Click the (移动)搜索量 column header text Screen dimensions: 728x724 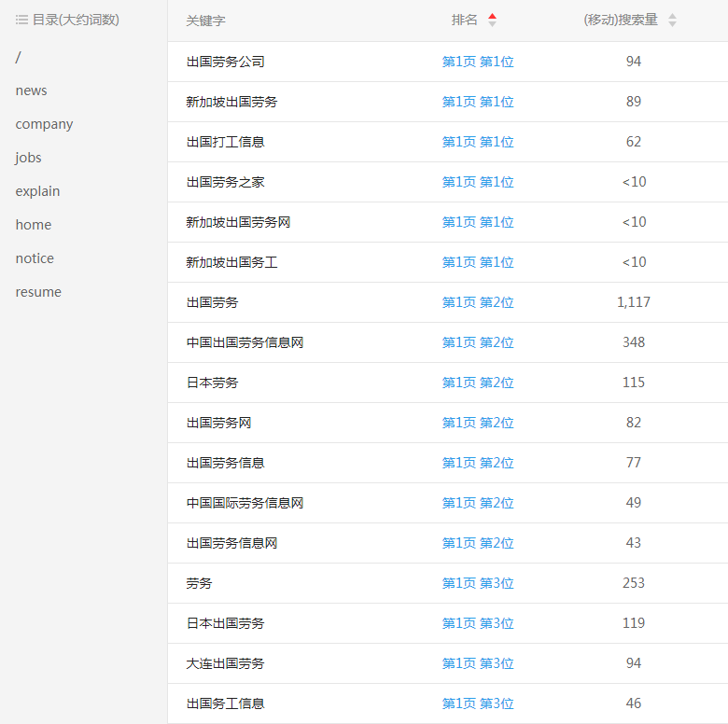click(x=620, y=20)
